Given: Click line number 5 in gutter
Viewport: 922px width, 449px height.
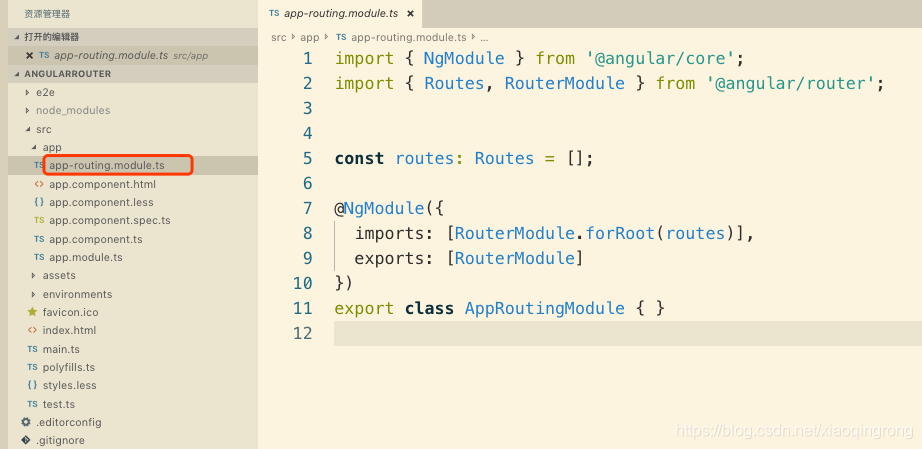Looking at the screenshot, I should (x=308, y=159).
